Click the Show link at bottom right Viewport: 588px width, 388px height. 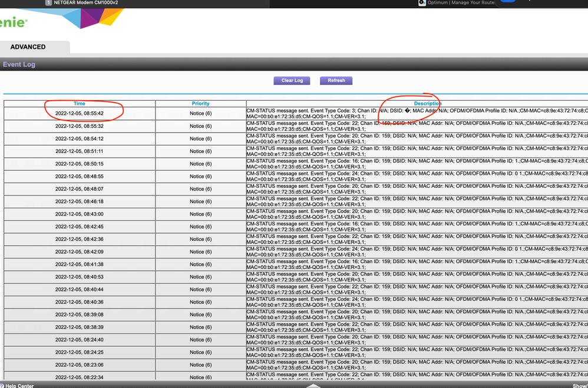pos(580,385)
